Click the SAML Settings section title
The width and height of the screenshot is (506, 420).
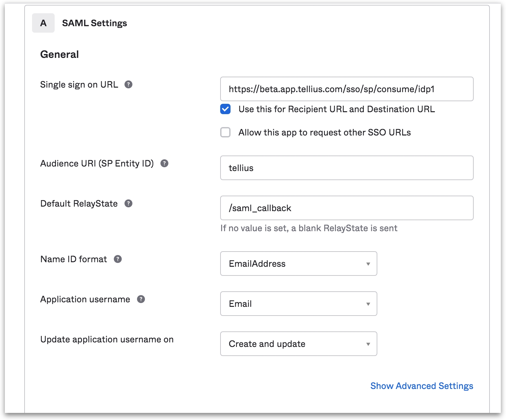coord(94,23)
